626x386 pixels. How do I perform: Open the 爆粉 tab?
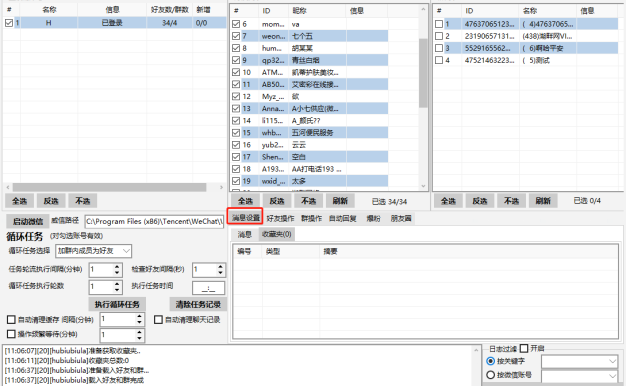coord(374,218)
